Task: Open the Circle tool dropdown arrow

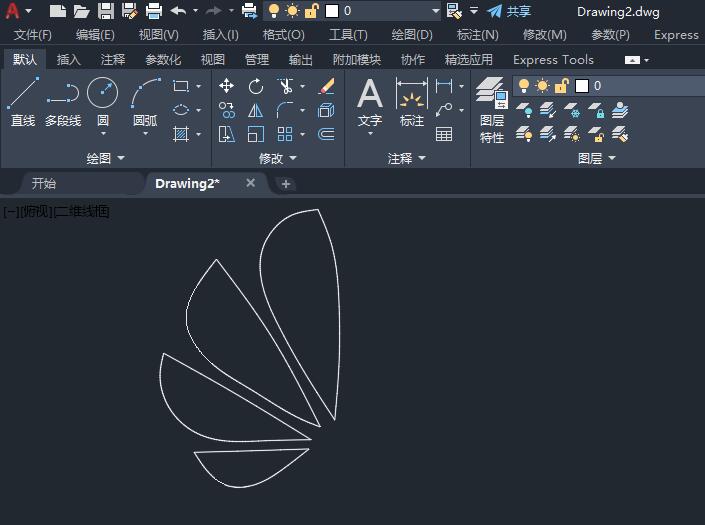Action: [103, 134]
